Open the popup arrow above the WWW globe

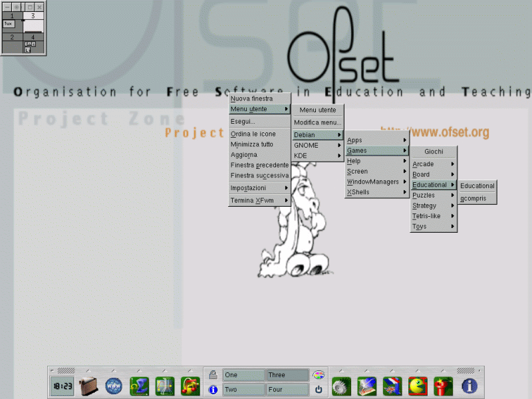114,371
